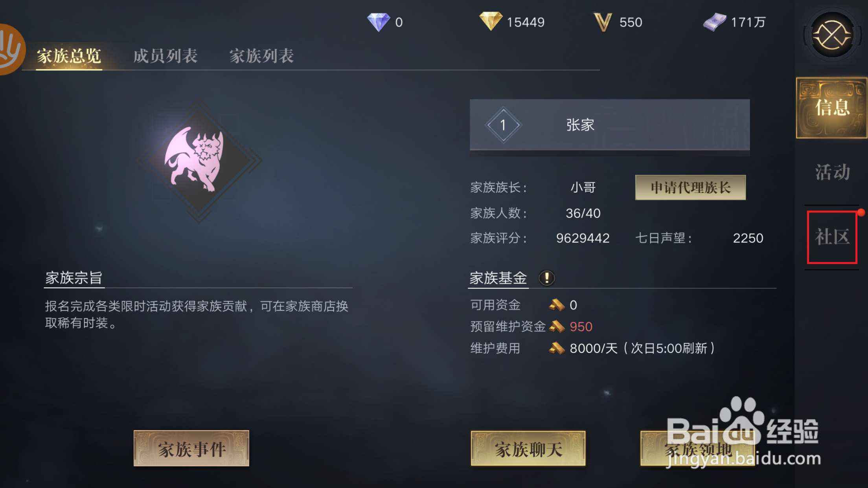Open the family fund exclamation info icon

546,278
